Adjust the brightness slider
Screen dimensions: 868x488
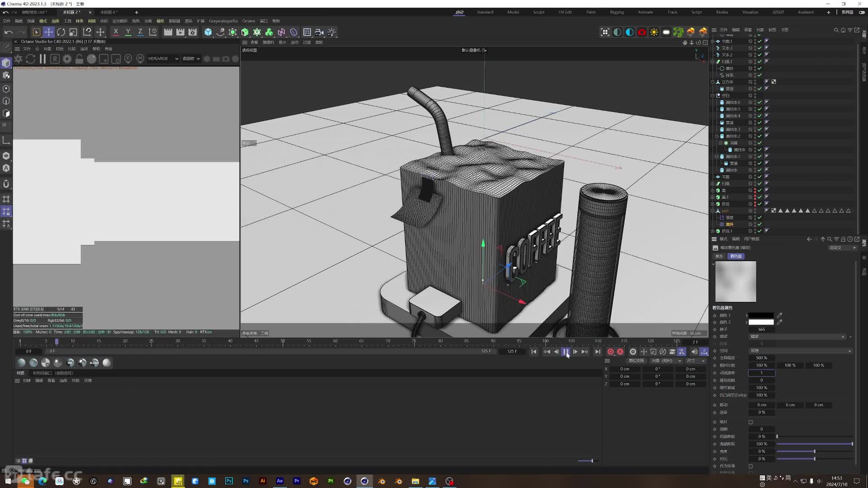(x=815, y=451)
